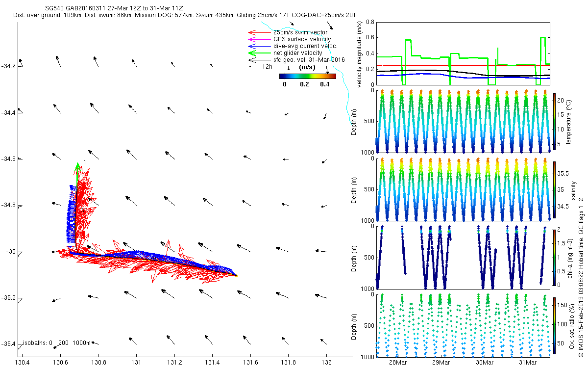588x368 pixels.
Task: Click the '-35' latitude tick label
Action: (11, 252)
